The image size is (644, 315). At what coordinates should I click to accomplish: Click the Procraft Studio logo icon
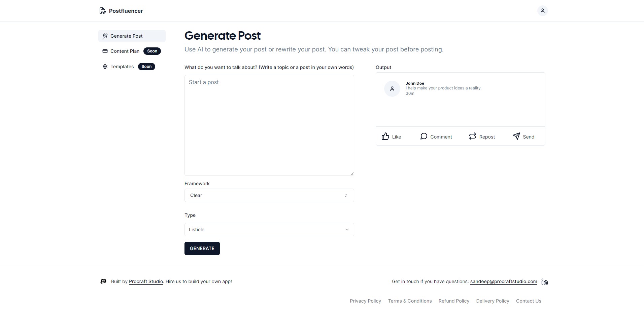[103, 281]
